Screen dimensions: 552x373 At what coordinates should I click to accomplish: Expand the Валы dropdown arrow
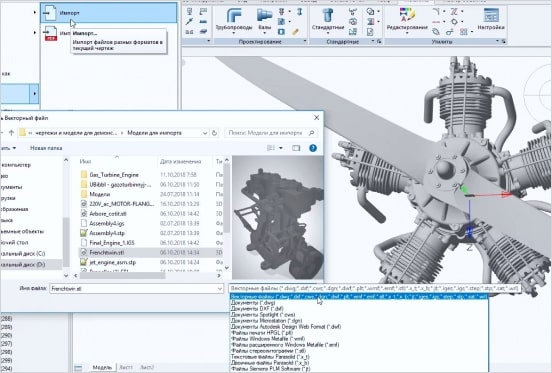click(264, 33)
